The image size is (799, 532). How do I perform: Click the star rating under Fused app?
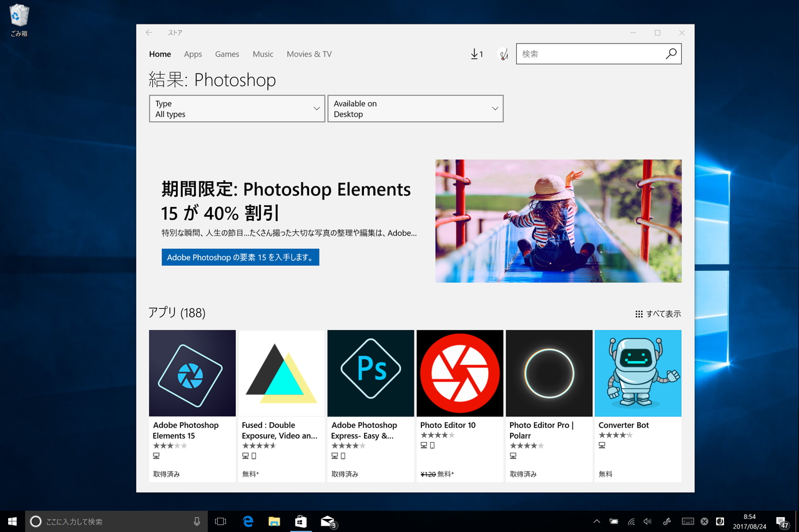pyautogui.click(x=259, y=446)
